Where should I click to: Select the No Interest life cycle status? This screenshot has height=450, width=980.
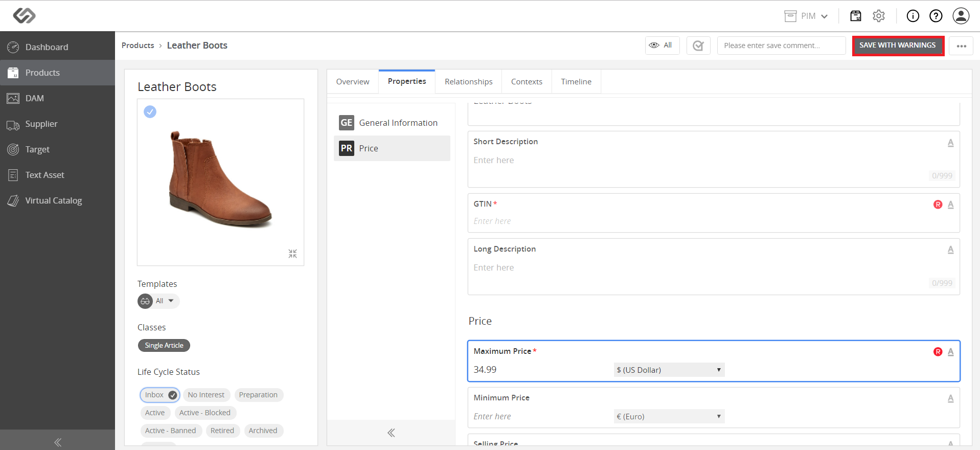click(x=206, y=395)
